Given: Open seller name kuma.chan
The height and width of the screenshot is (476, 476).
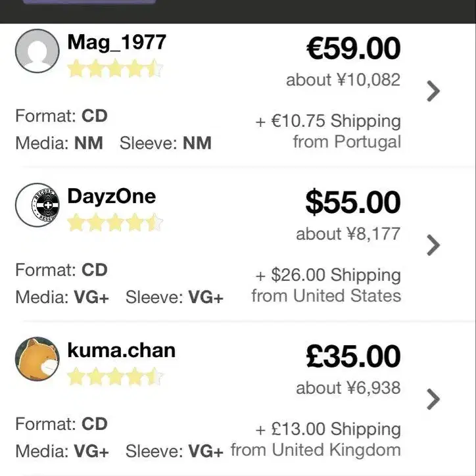Looking at the screenshot, I should 122,350.
